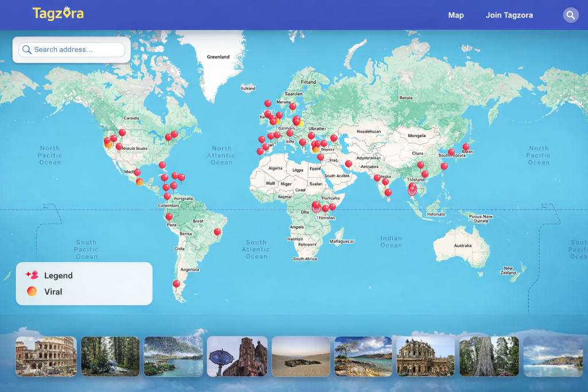Open the Join Tagzora link
This screenshot has width=588, height=392.
pyautogui.click(x=509, y=15)
